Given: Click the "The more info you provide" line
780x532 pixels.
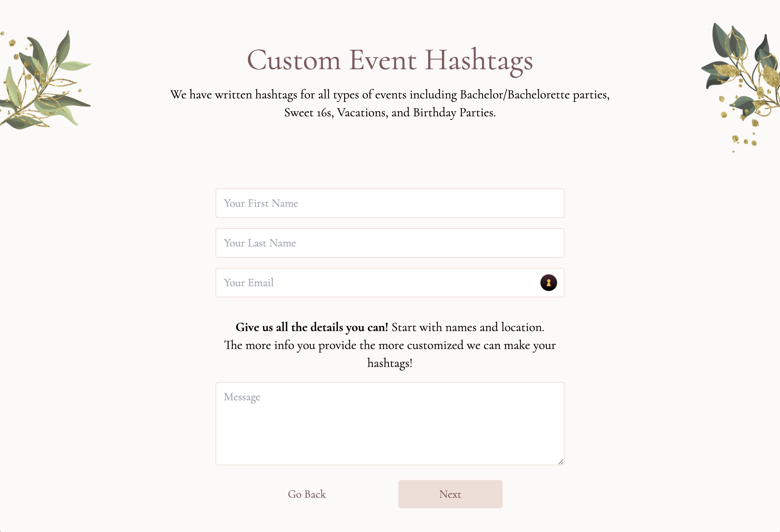Looking at the screenshot, I should [x=390, y=345].
